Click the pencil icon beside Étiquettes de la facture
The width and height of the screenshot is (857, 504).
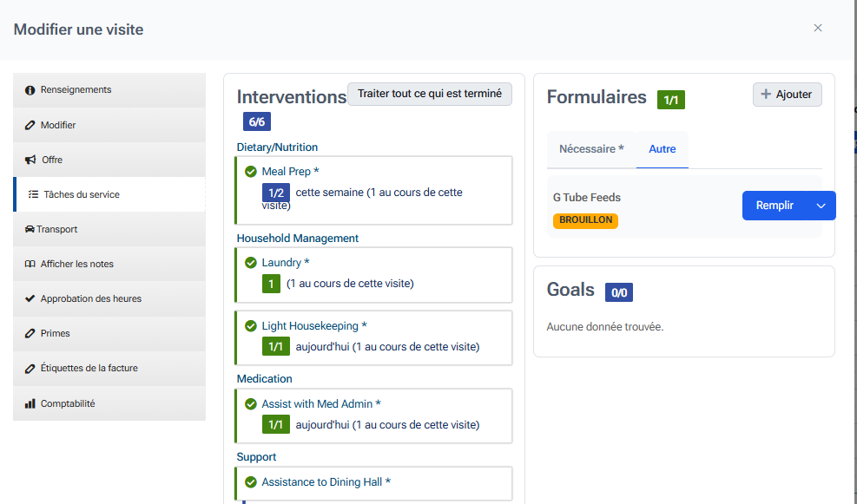pyautogui.click(x=30, y=369)
